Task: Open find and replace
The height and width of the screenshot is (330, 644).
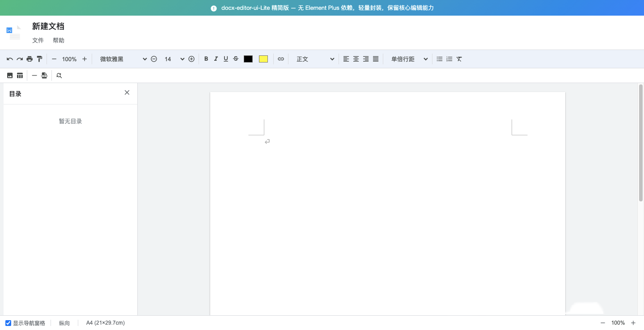Action: pos(59,75)
